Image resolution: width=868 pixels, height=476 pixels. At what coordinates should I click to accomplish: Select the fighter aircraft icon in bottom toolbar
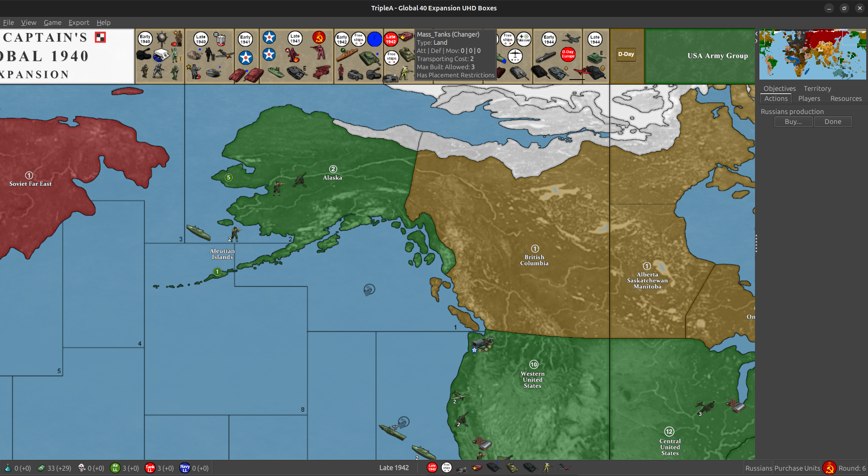click(x=564, y=467)
